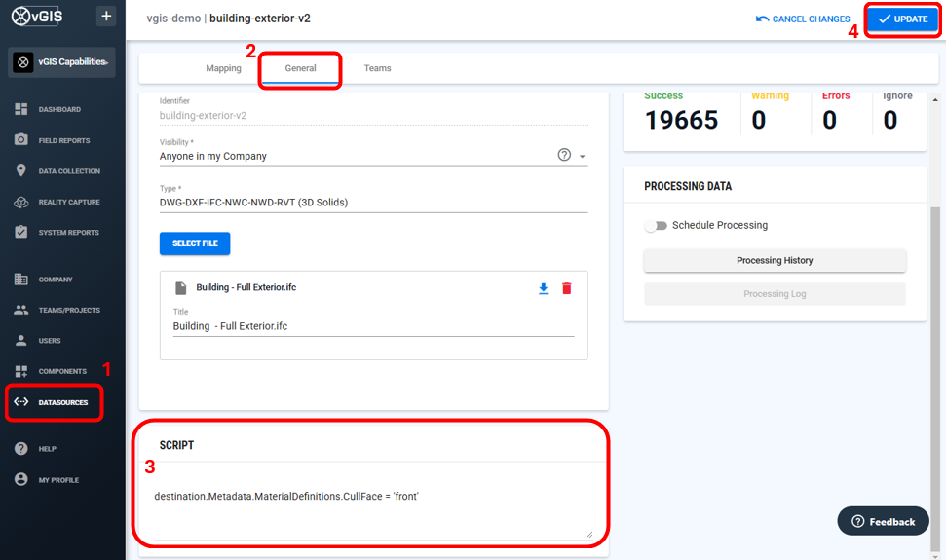
Task: Click the plus add button
Action: 106,16
